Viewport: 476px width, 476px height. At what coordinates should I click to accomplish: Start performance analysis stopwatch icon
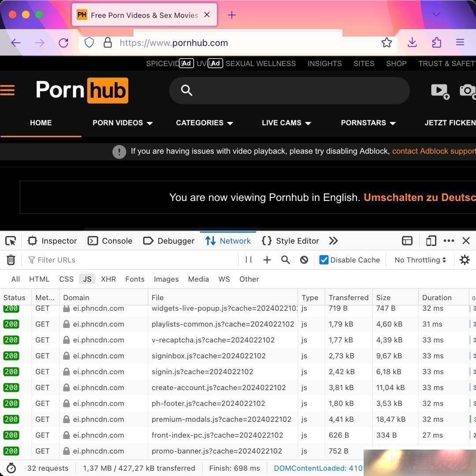(x=11, y=468)
